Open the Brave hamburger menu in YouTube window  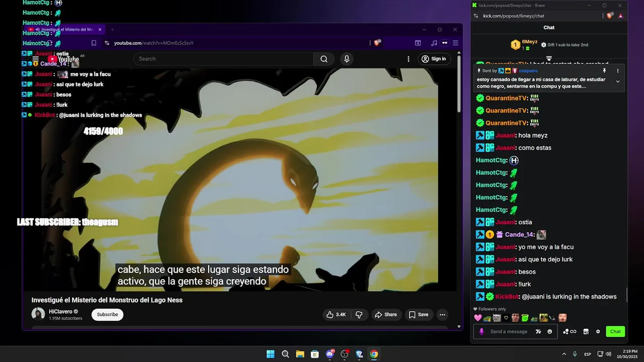click(455, 43)
